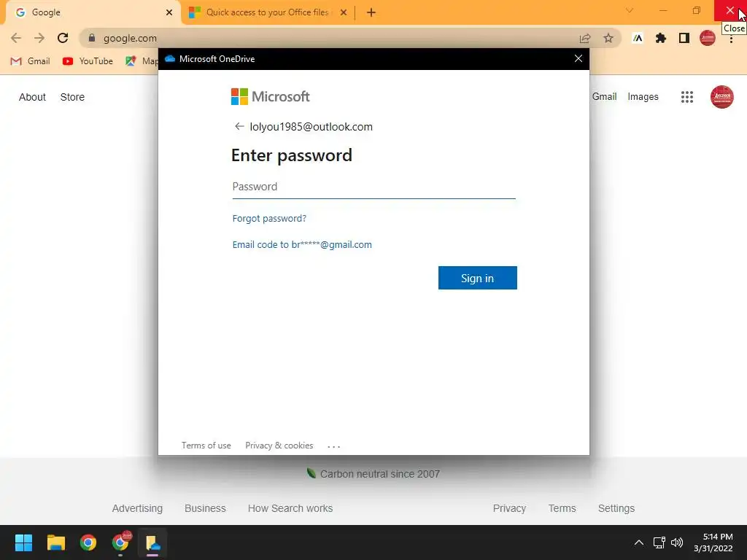Restore down the Chrome window

[x=696, y=10]
